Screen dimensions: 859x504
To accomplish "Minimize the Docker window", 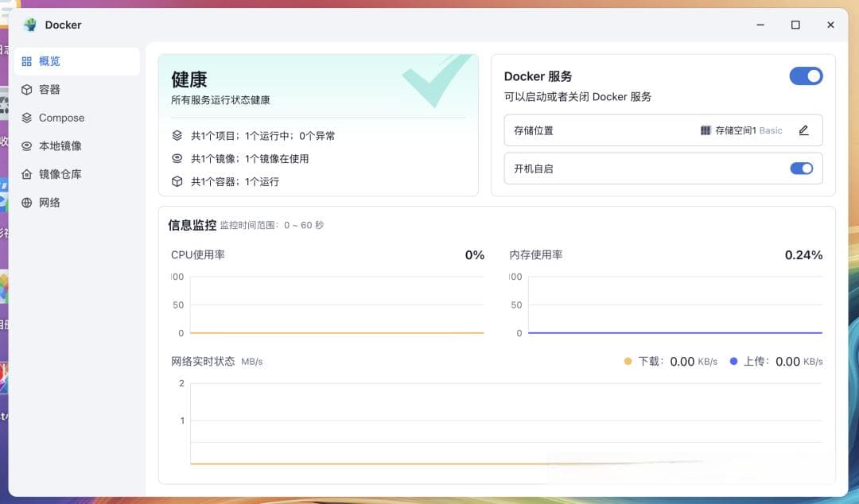I will click(760, 25).
